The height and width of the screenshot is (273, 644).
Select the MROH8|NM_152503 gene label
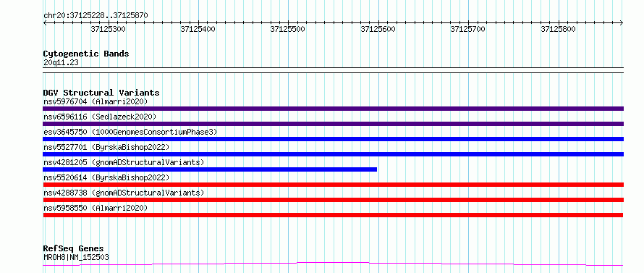pyautogui.click(x=76, y=258)
